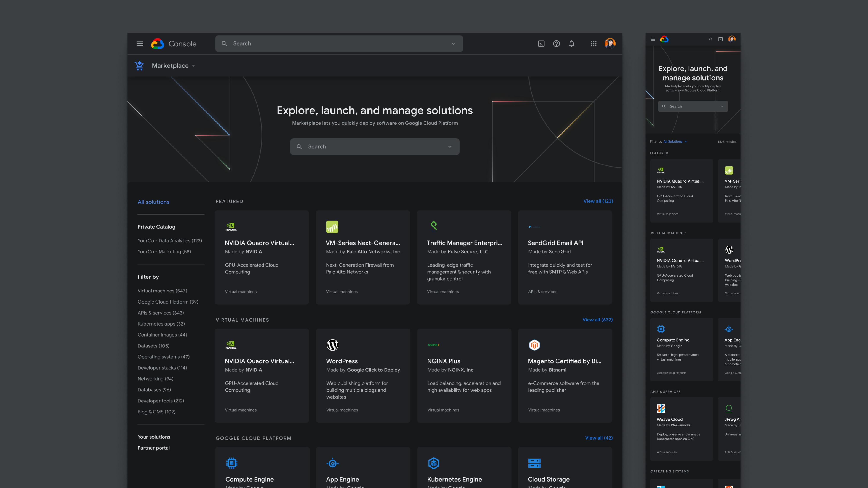Open Weave Cloud title in mobile preview
Image resolution: width=868 pixels, height=488 pixels.
670,419
